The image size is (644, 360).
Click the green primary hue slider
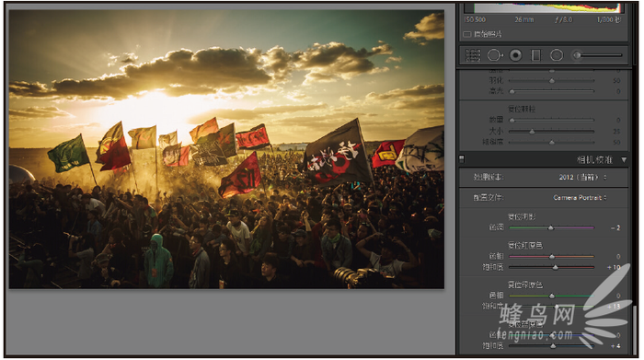(552, 296)
